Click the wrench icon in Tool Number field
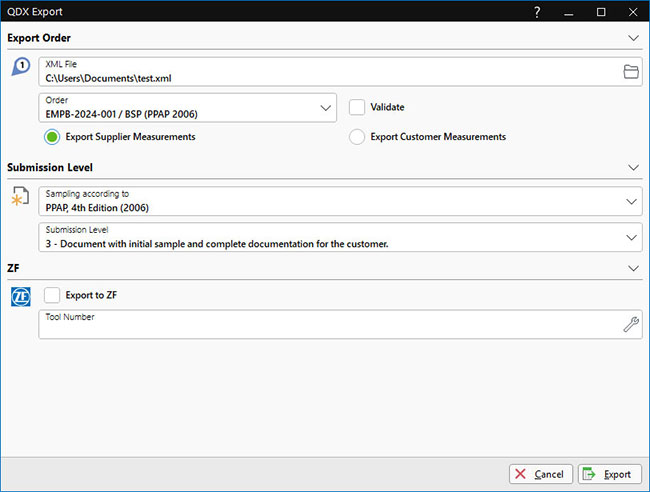This screenshot has height=492, width=650. coord(630,324)
